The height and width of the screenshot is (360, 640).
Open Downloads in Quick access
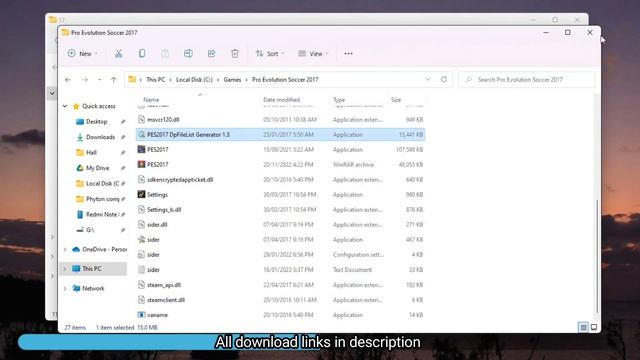pyautogui.click(x=100, y=137)
